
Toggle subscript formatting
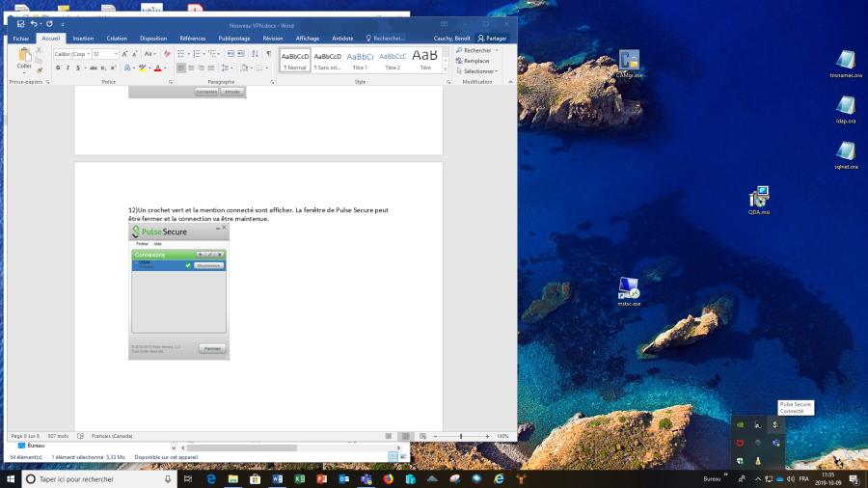pos(103,68)
